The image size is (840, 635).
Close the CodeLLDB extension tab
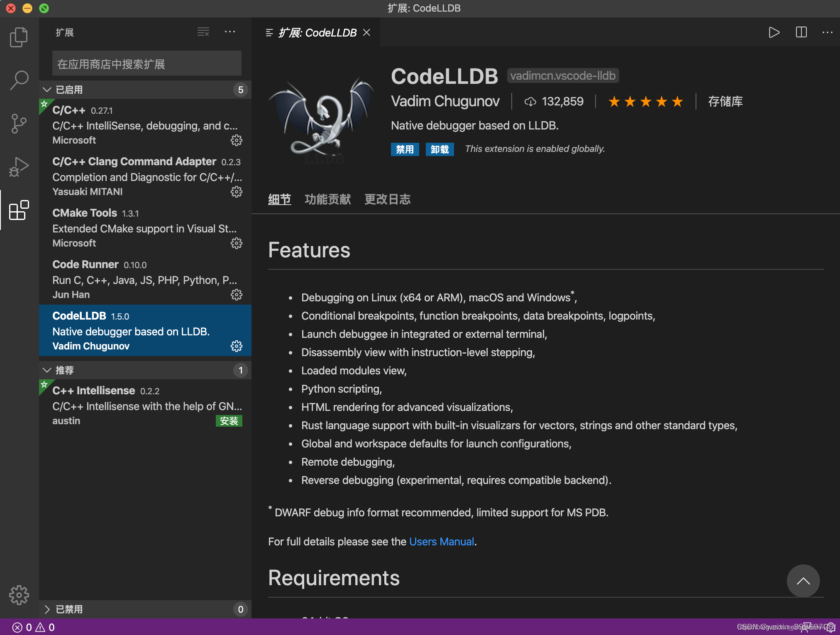tap(366, 32)
